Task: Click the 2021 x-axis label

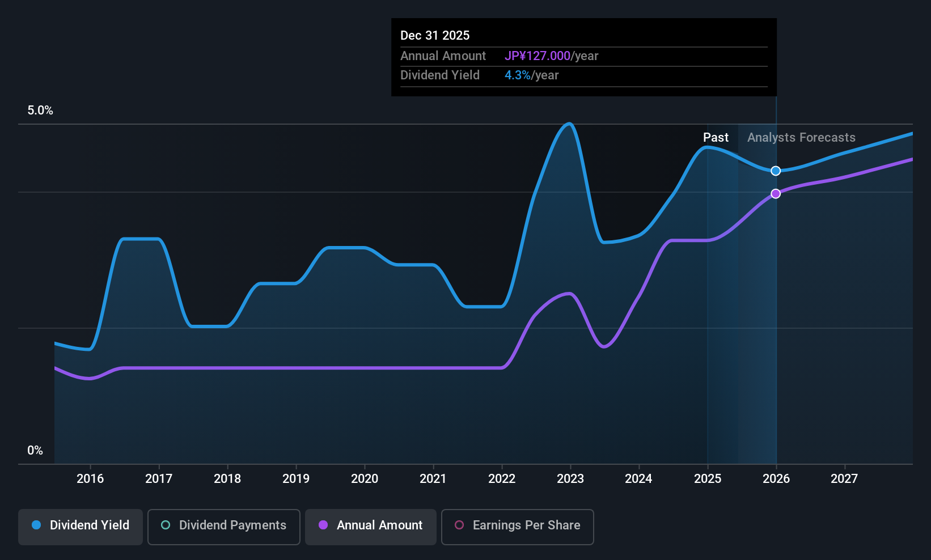Action: point(433,478)
